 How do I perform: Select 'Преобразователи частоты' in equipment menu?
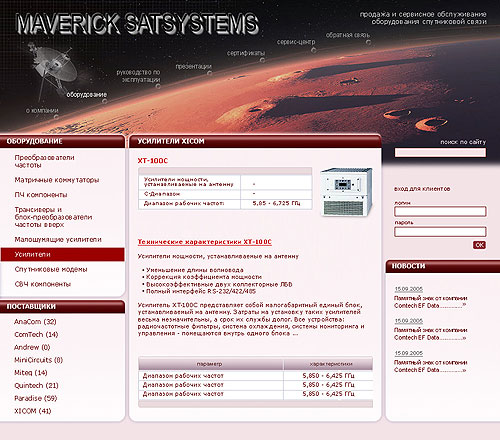coord(44,161)
